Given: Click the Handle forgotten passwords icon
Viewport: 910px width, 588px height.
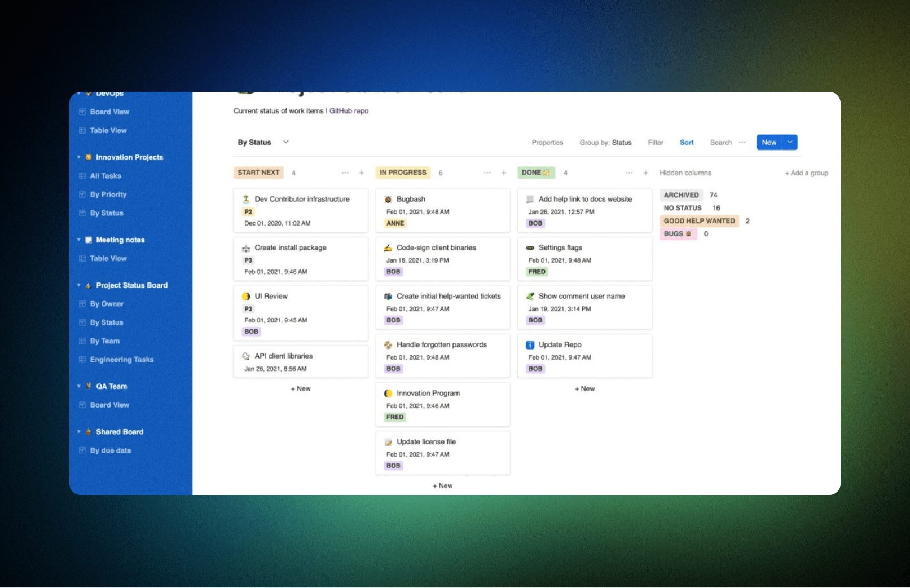Looking at the screenshot, I should (x=388, y=345).
